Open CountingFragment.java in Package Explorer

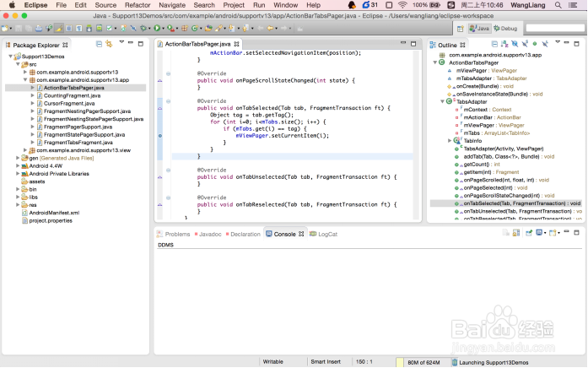pos(72,95)
